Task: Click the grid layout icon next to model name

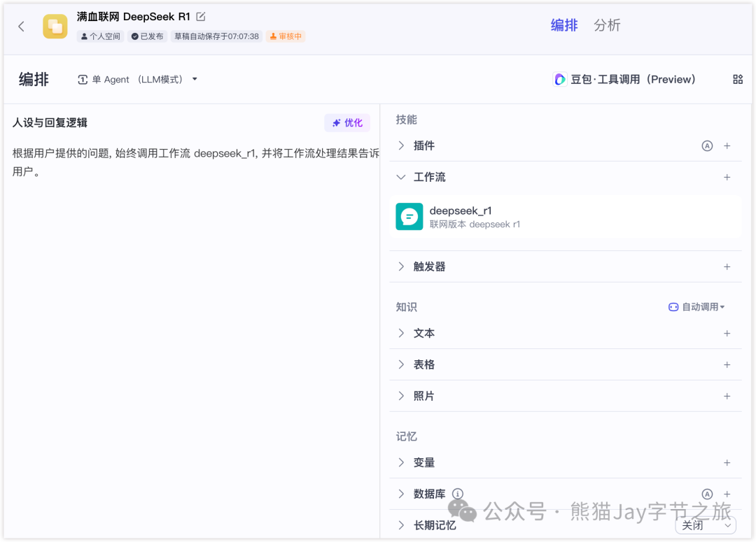Action: tap(738, 80)
